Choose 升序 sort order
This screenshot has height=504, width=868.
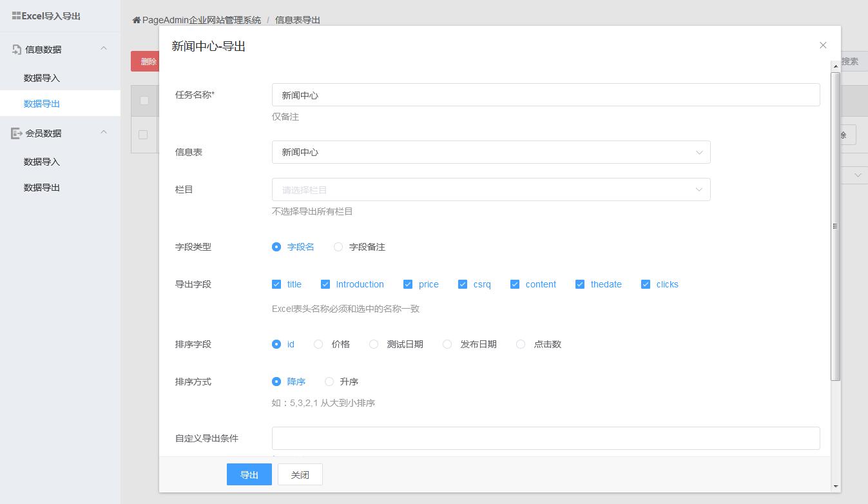pos(329,382)
